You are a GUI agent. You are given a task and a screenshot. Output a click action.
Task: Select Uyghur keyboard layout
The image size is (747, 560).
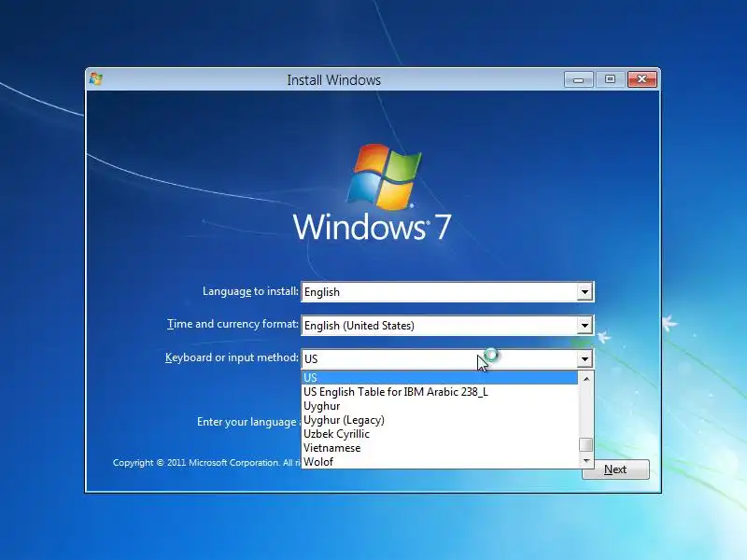click(x=440, y=406)
